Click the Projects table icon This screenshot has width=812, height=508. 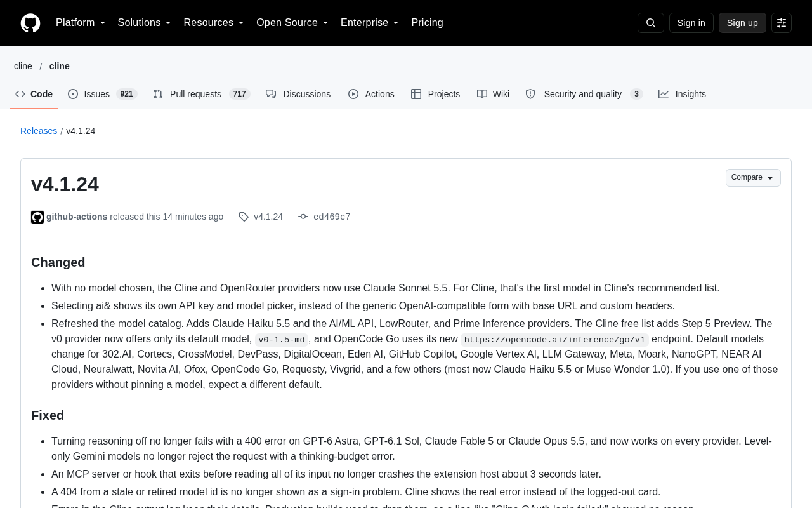pos(416,94)
